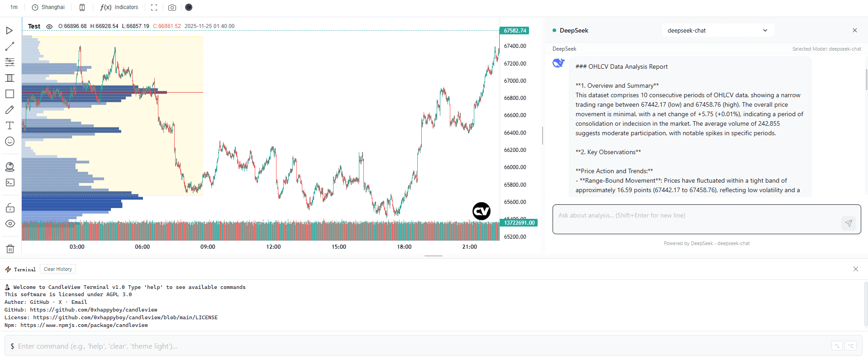The image size is (868, 359).
Task: Take a chart screenshot with camera icon
Action: (172, 7)
